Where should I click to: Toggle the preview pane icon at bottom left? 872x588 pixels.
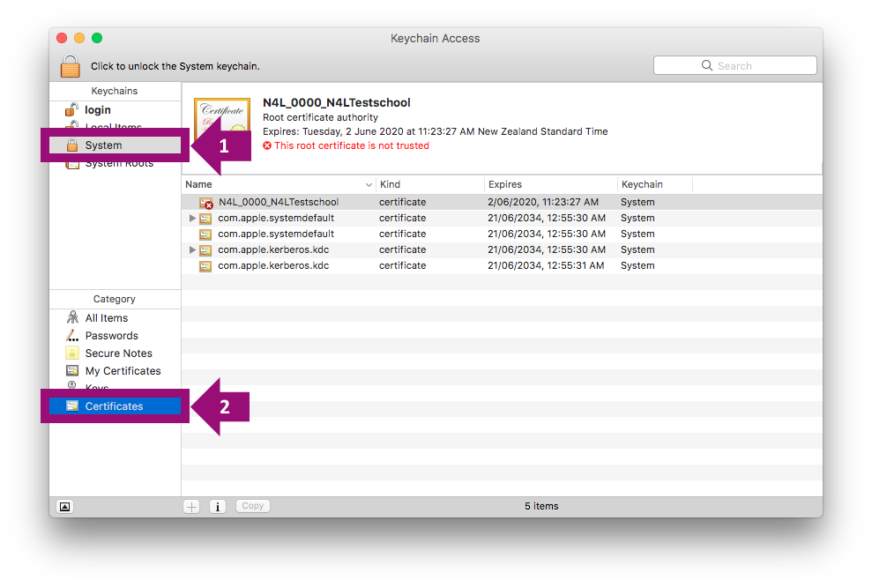point(64,506)
